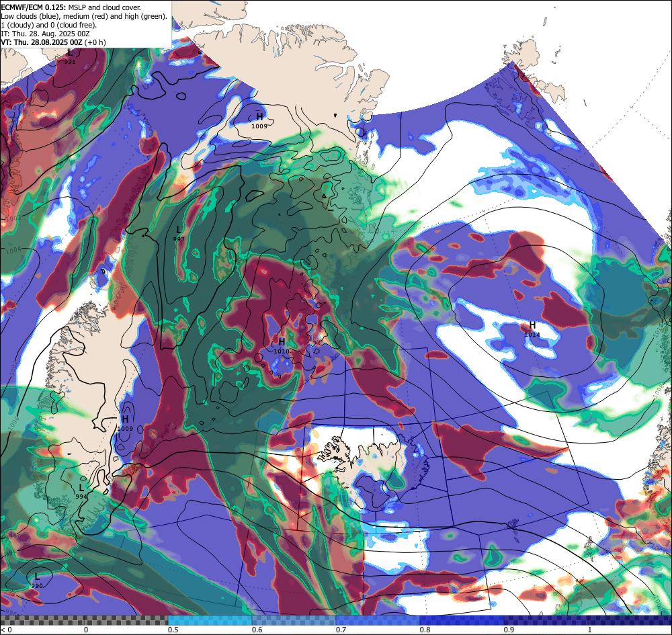This screenshot has height=635, width=672.
Task: Click the legend color segment between 0.6 and 0.7
Action: pyautogui.click(x=294, y=620)
